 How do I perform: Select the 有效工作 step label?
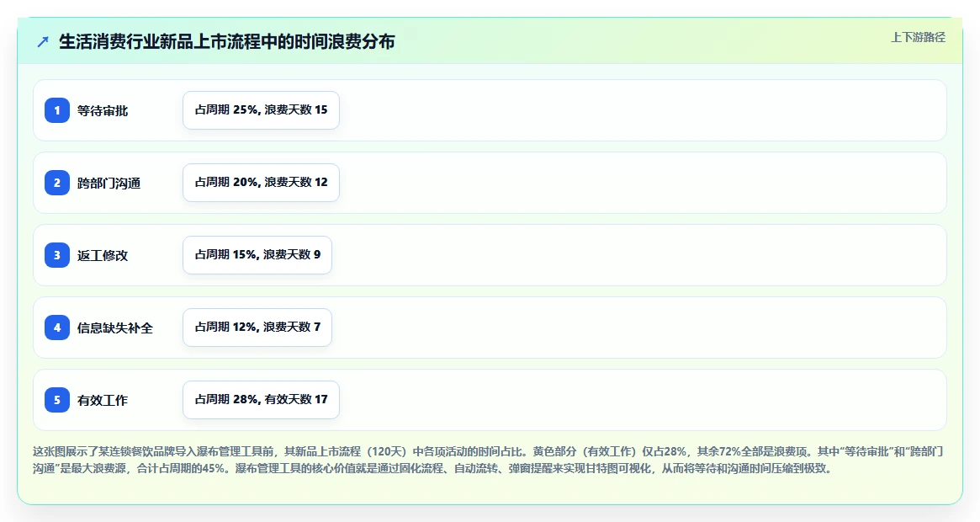(x=103, y=401)
